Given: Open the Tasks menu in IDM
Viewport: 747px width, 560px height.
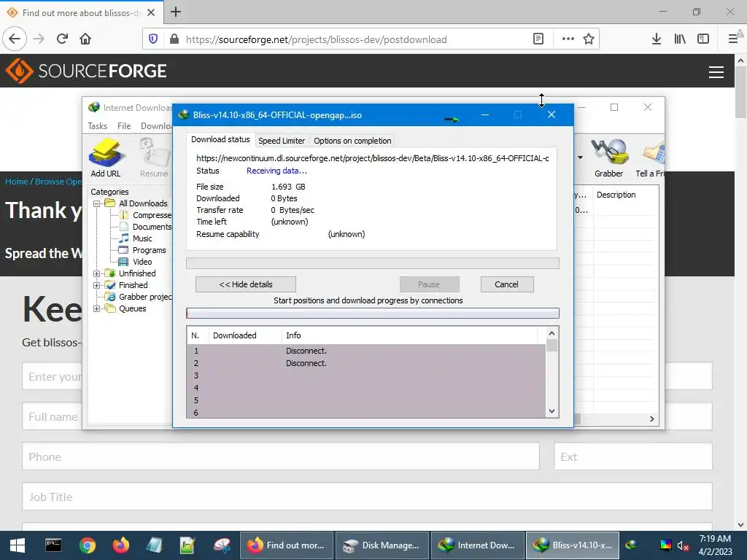Looking at the screenshot, I should coord(97,125).
